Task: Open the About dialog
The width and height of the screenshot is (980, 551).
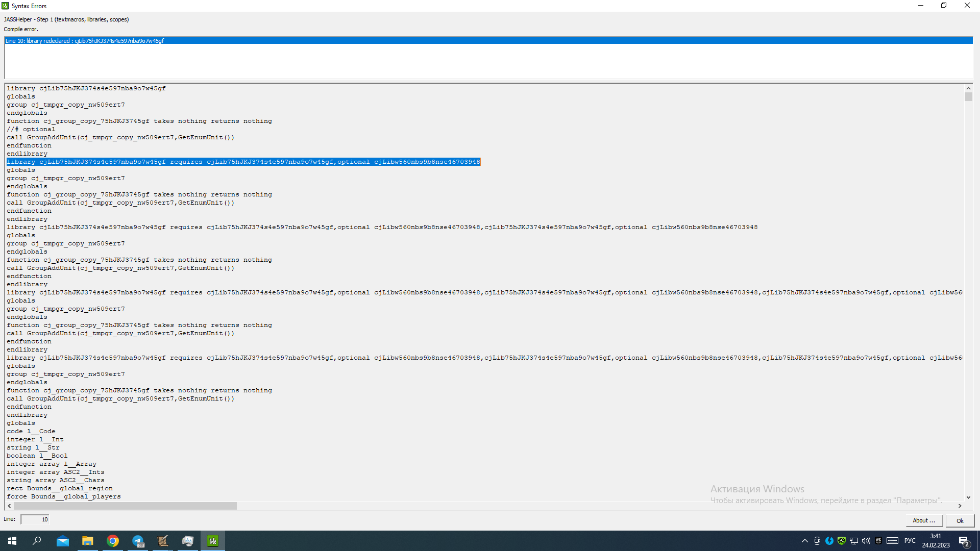Action: [x=923, y=520]
